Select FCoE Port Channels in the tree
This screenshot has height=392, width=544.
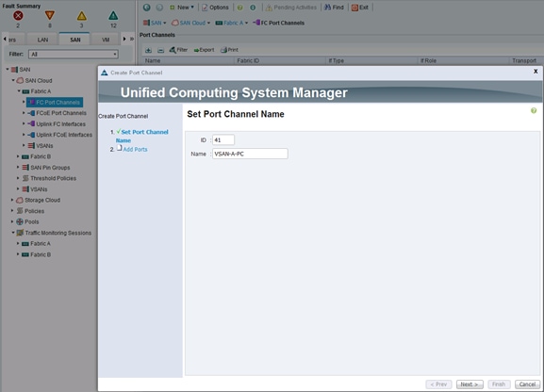tap(58, 113)
